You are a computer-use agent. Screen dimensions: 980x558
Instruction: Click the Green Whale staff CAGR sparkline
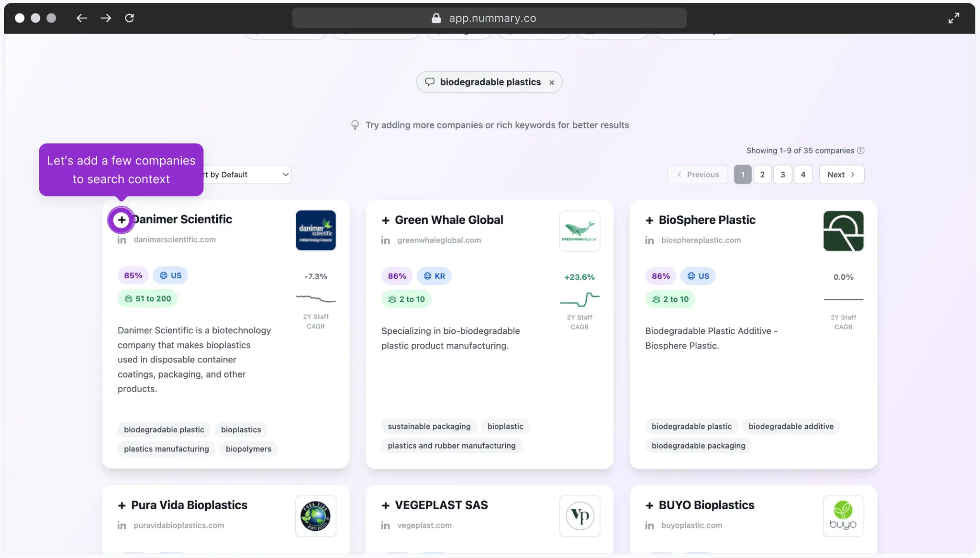coord(579,300)
